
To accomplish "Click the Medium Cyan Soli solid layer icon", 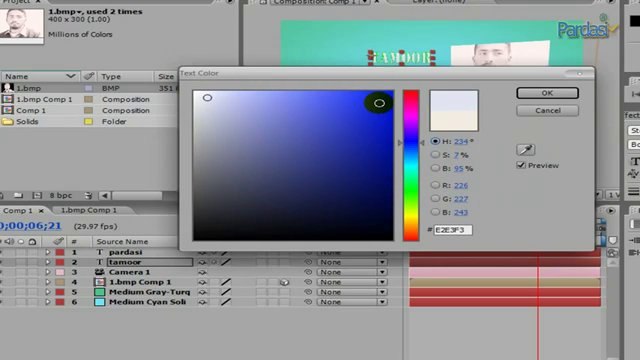I will point(100,302).
